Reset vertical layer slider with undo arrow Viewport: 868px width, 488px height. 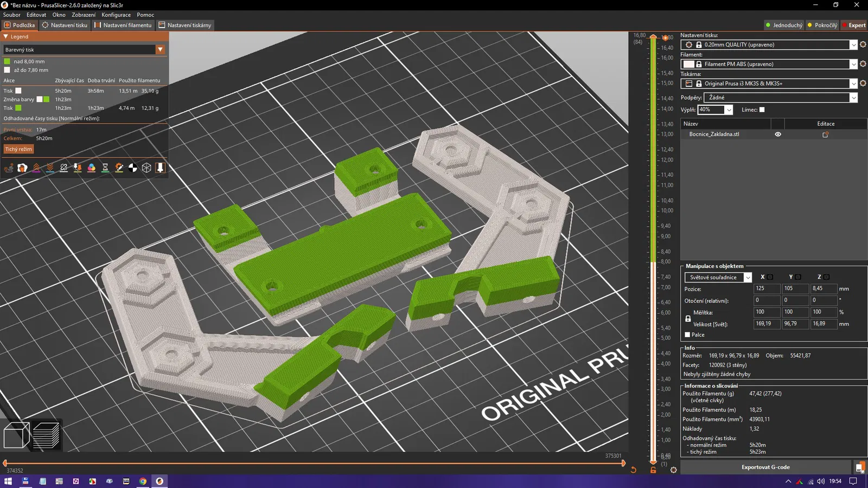[633, 470]
